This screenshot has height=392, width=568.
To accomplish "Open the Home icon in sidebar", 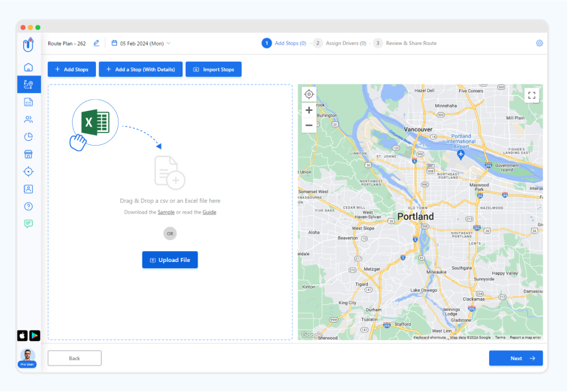I will 28,67.
